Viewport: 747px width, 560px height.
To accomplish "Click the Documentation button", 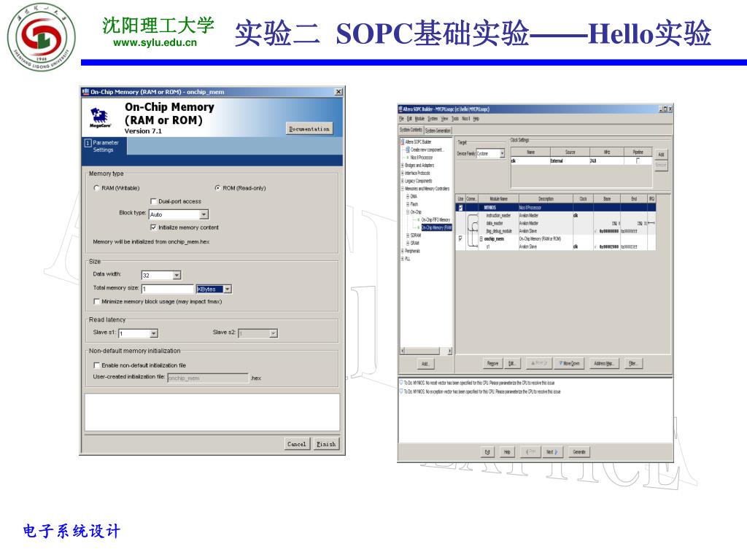I will pos(309,129).
